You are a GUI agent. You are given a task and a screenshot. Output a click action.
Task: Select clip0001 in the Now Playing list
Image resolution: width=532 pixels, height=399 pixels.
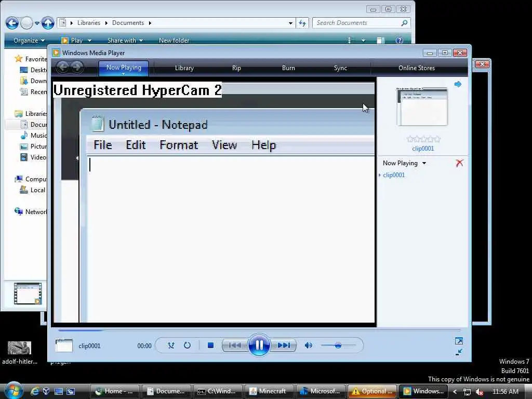(394, 175)
